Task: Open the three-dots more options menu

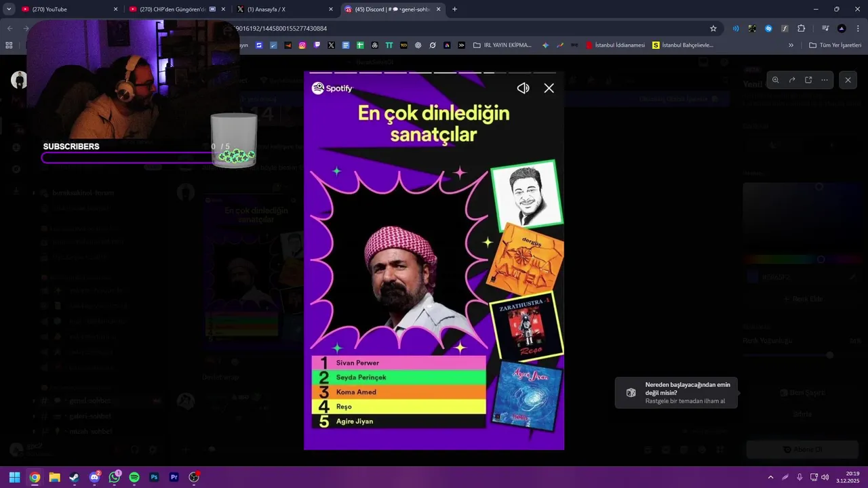Action: tap(825, 80)
